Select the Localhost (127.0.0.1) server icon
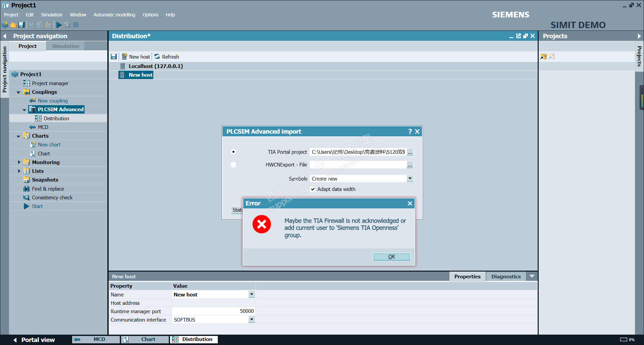 click(122, 66)
